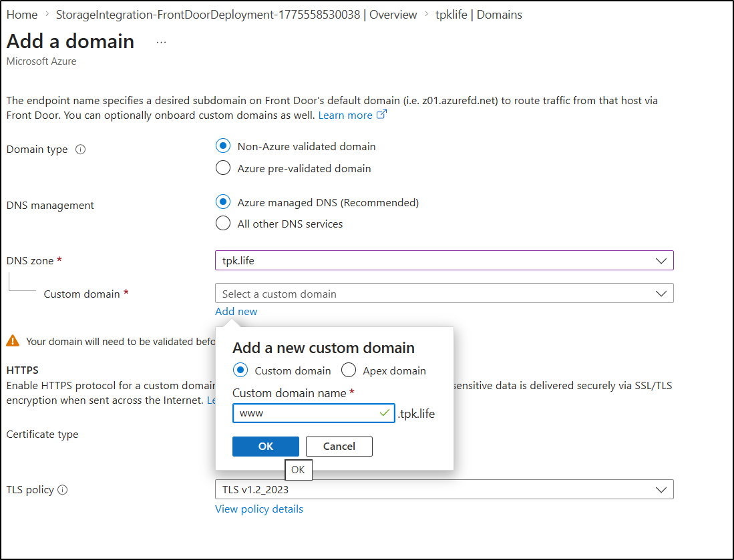Click the Custom domain name text field
Image resolution: width=734 pixels, height=560 pixels.
tap(307, 413)
